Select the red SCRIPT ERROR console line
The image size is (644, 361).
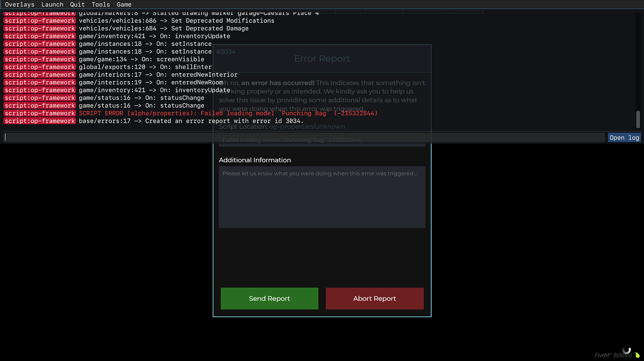(228, 113)
